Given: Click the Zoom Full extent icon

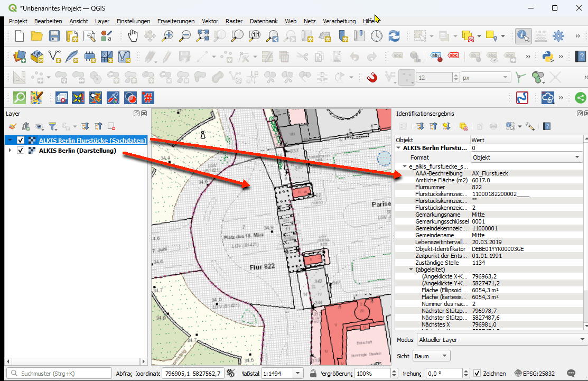Looking at the screenshot, I should [x=203, y=36].
